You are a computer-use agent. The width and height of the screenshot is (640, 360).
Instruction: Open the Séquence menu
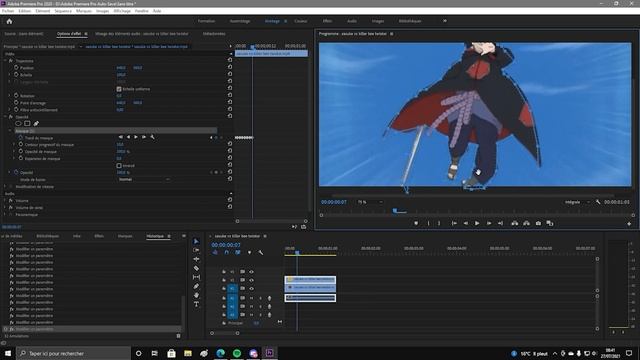coord(63,11)
